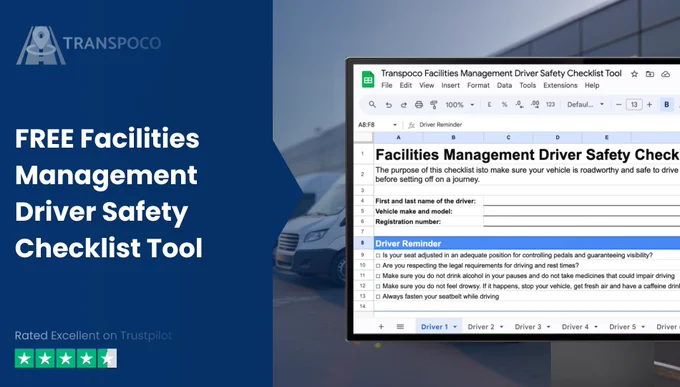Image resolution: width=680 pixels, height=387 pixels.
Task: Open the Driver 2 tab dropdown arrow
Action: (501, 327)
